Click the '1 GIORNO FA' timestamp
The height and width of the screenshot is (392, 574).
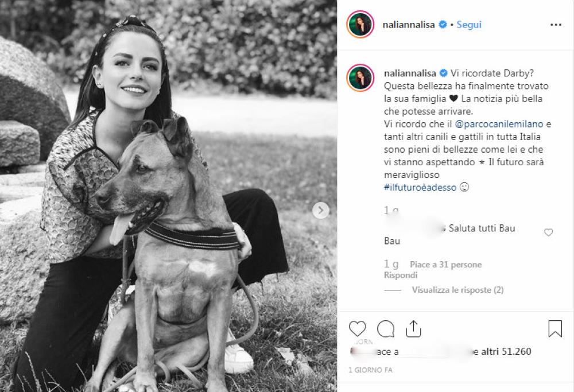371,370
